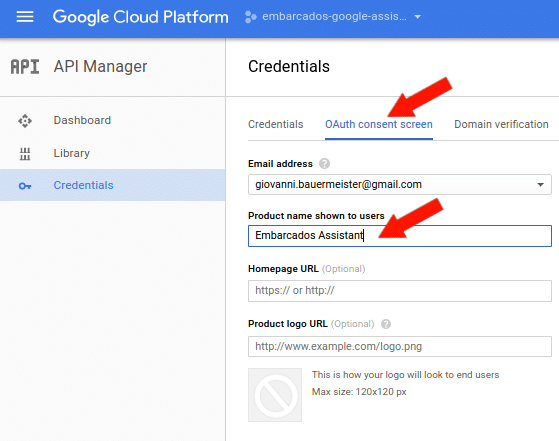Click the Homepage URL label

pos(283,269)
